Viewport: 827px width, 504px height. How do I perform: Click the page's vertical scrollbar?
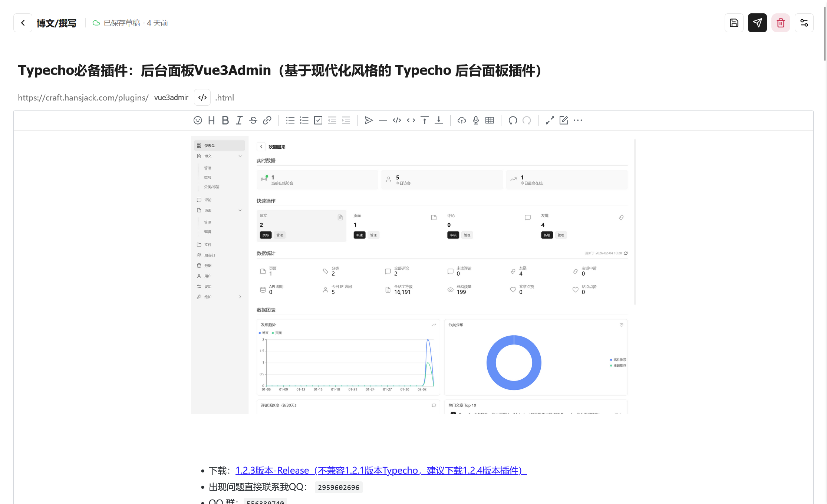[x=825, y=33]
